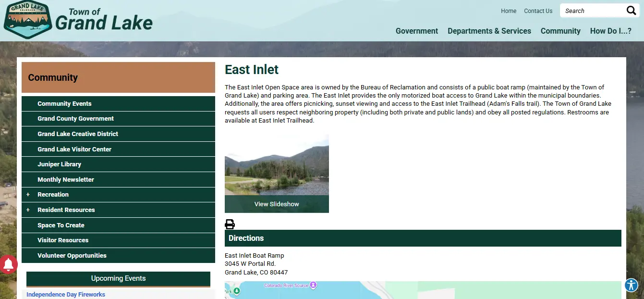Open Grand Lake Creative District
Screen dimensions: 644x299
118,134
